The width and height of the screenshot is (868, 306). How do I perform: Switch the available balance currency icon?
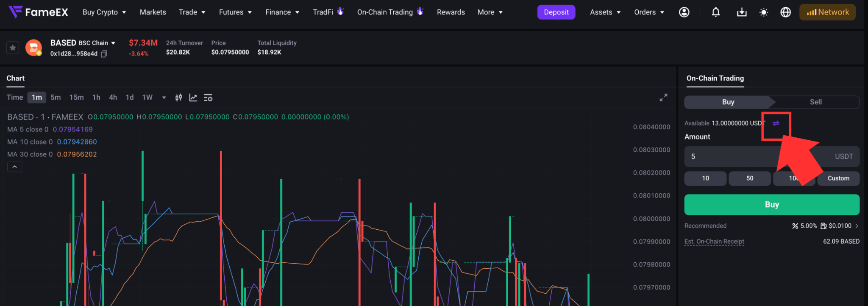tap(776, 123)
